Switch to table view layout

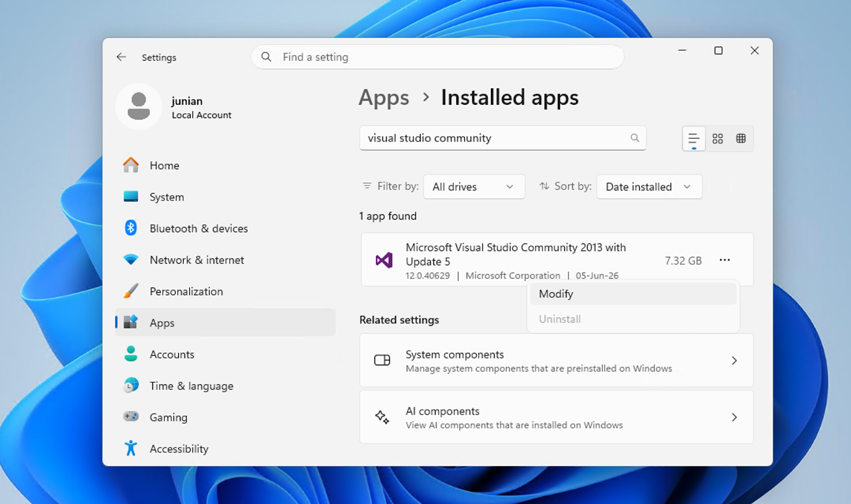pyautogui.click(x=741, y=139)
